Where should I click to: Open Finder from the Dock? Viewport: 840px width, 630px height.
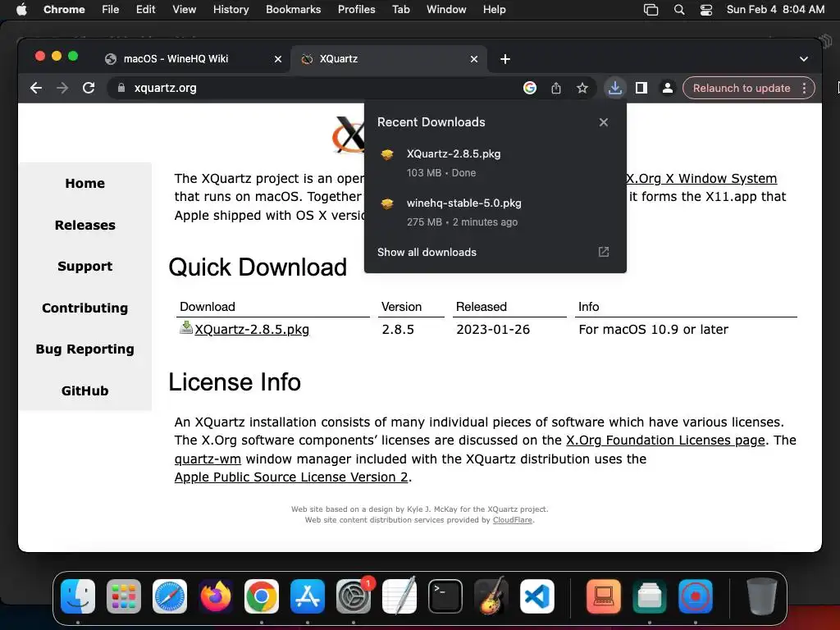(78, 596)
